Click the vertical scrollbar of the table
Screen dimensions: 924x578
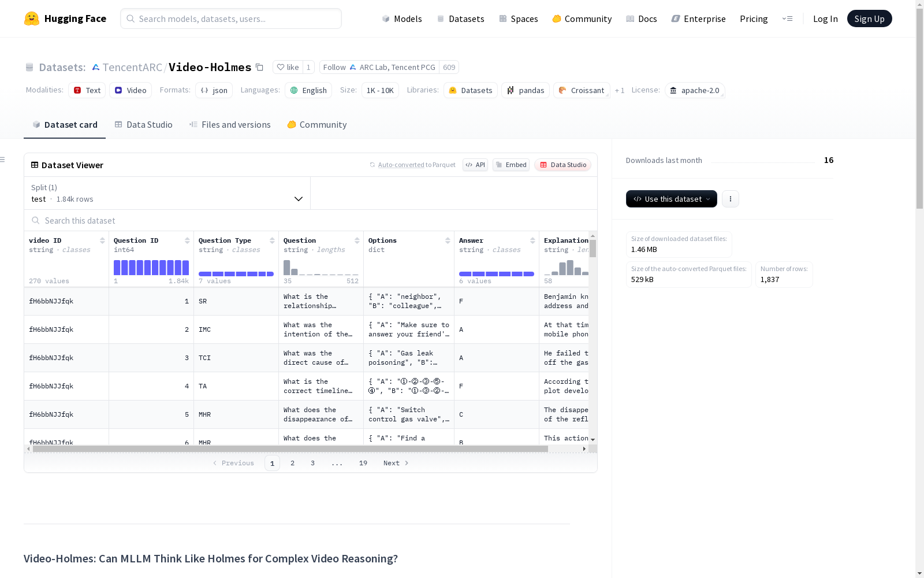click(x=593, y=249)
